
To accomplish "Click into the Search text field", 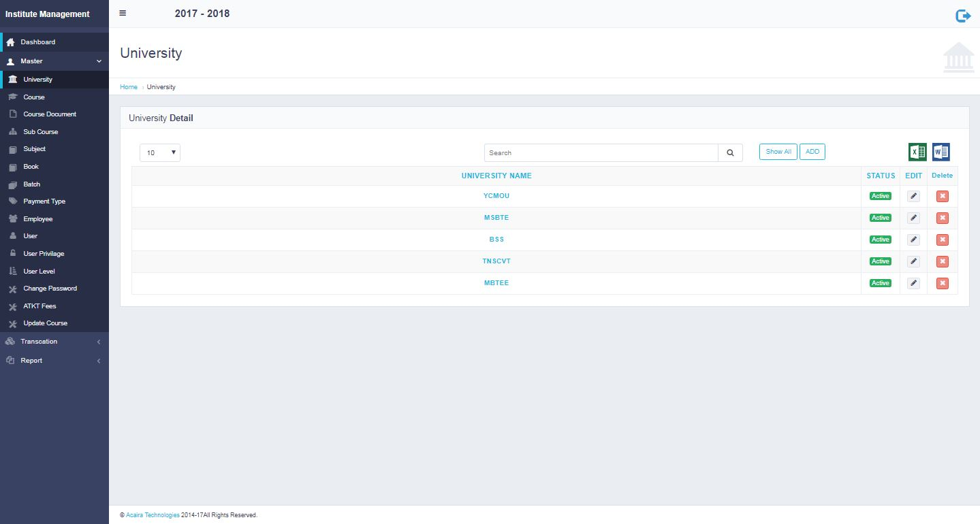I will tap(601, 153).
